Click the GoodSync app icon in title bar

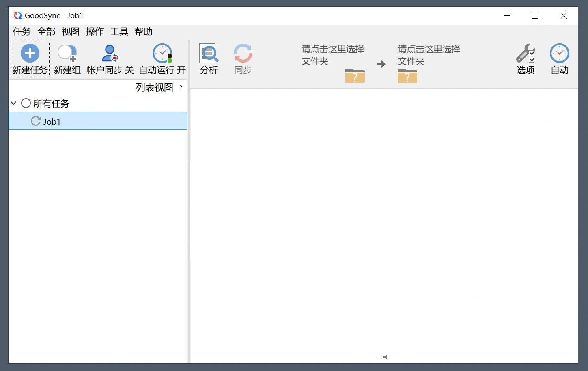click(17, 15)
